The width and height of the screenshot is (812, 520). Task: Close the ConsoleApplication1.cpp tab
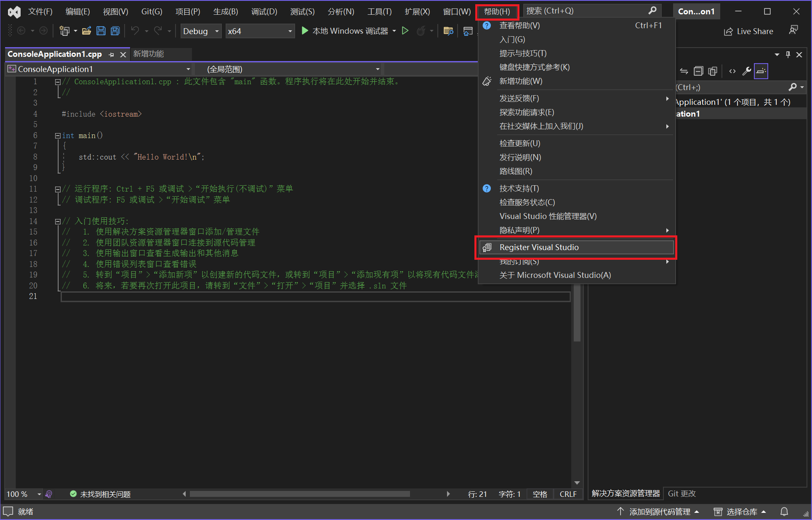pos(123,54)
